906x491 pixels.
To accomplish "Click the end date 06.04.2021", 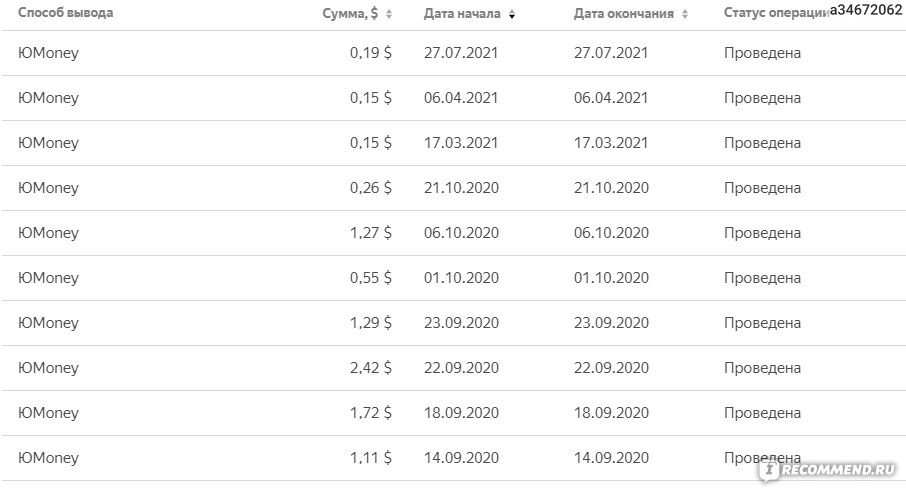I will [611, 98].
